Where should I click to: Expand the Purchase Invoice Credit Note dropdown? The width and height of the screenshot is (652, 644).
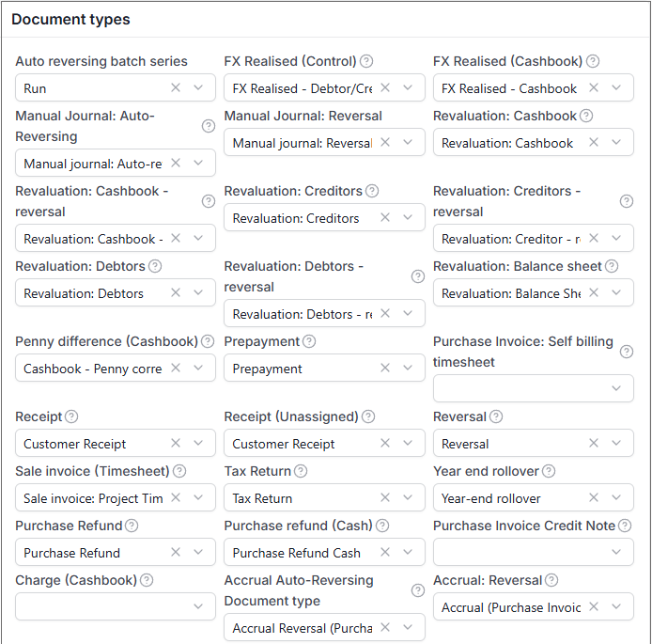coord(616,552)
